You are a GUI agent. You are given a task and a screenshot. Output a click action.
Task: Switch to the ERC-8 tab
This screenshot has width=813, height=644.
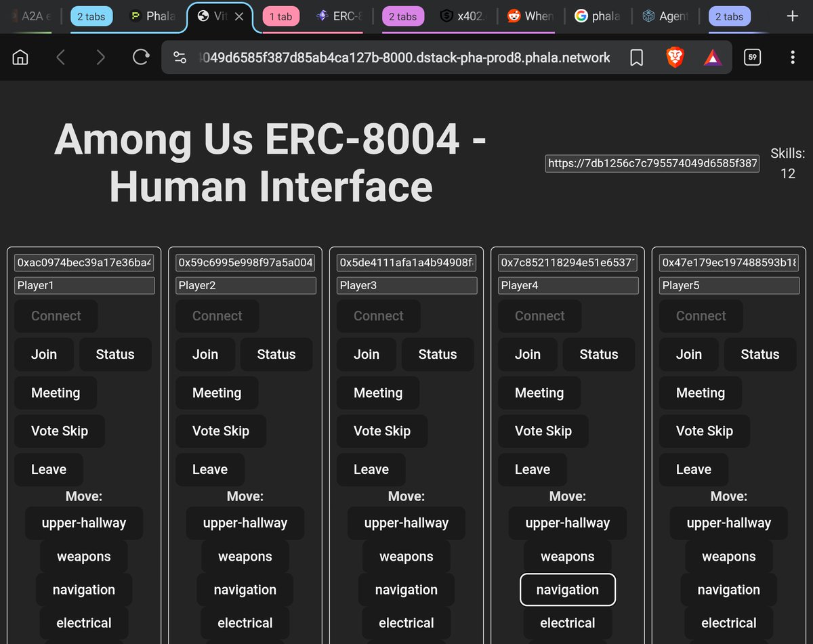click(341, 16)
